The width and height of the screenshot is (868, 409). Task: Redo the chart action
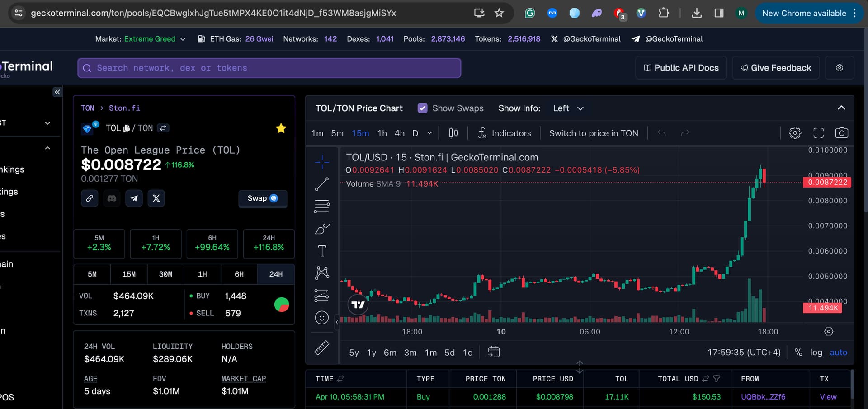coord(685,133)
